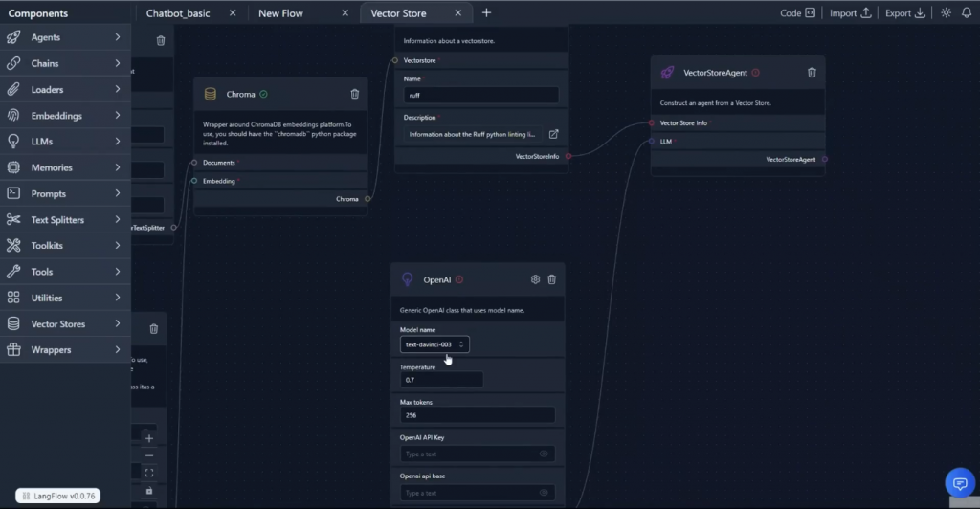Click the VectorStoreInfo output handle

tap(568, 156)
